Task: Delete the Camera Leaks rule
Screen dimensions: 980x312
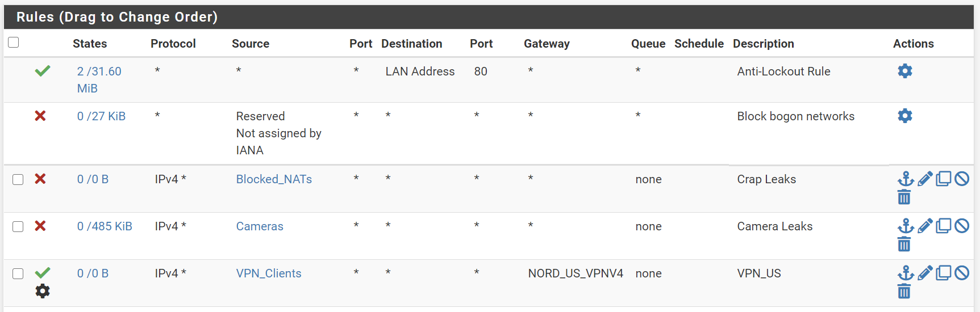Action: tap(904, 244)
